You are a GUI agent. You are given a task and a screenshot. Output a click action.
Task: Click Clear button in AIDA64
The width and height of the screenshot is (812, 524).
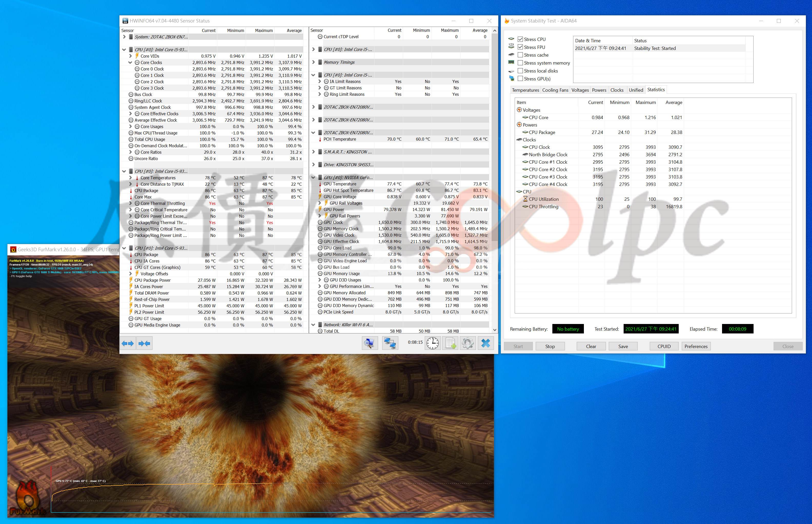(x=591, y=346)
